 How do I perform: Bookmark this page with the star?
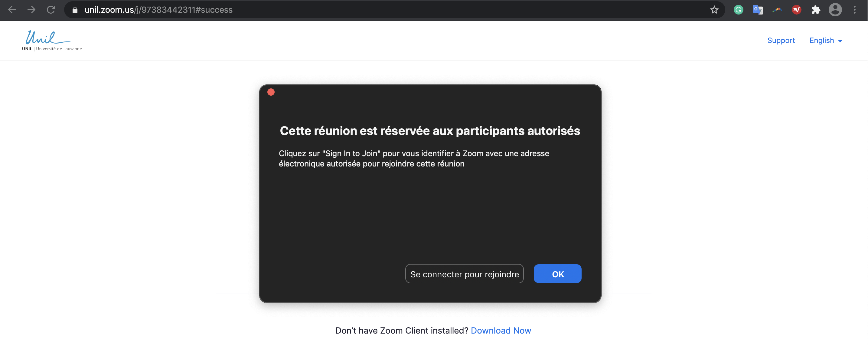[x=714, y=10]
